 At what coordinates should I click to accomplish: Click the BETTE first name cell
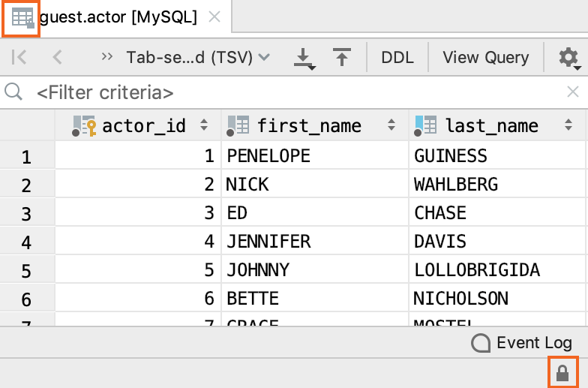315,298
